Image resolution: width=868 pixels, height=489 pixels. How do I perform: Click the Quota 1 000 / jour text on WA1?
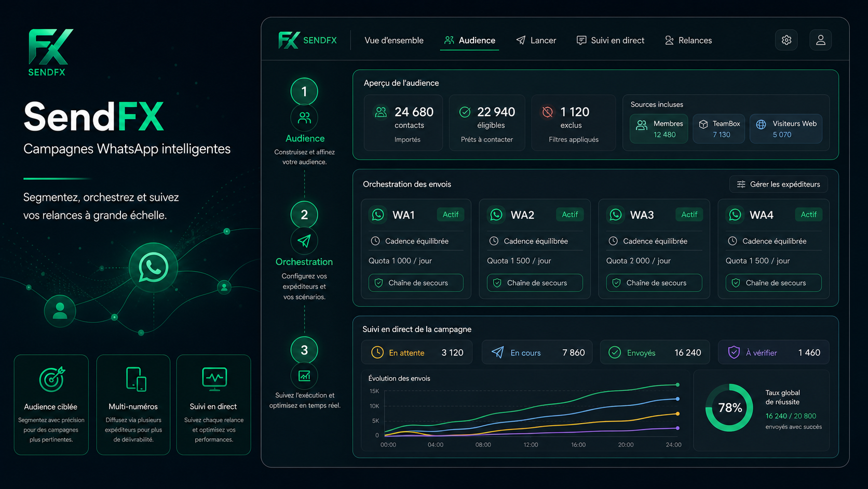pyautogui.click(x=400, y=261)
